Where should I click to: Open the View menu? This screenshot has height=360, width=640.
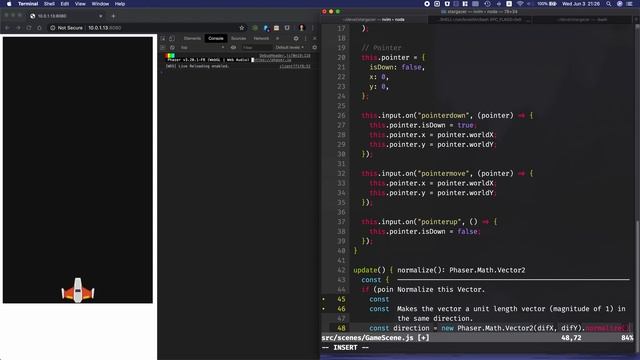coord(80,4)
